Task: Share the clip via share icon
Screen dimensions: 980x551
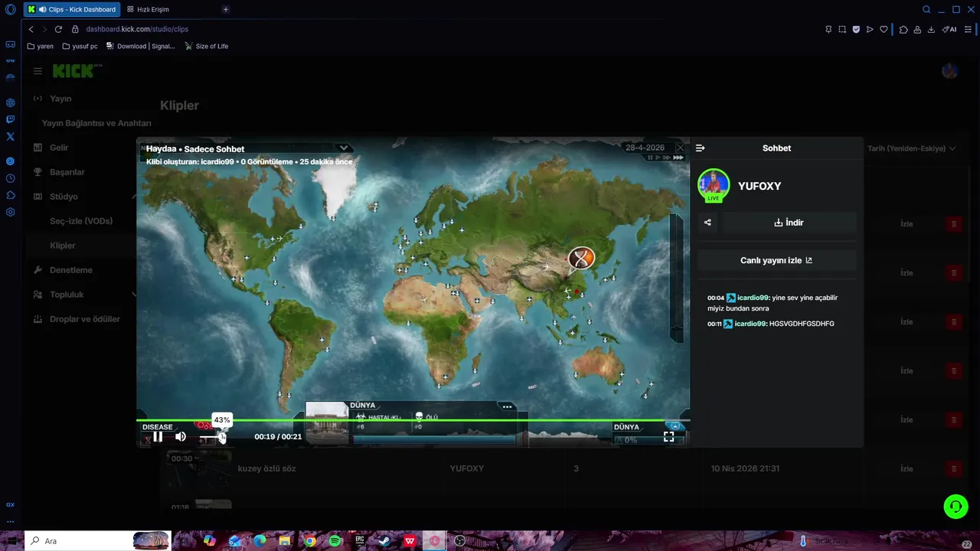Action: point(707,223)
